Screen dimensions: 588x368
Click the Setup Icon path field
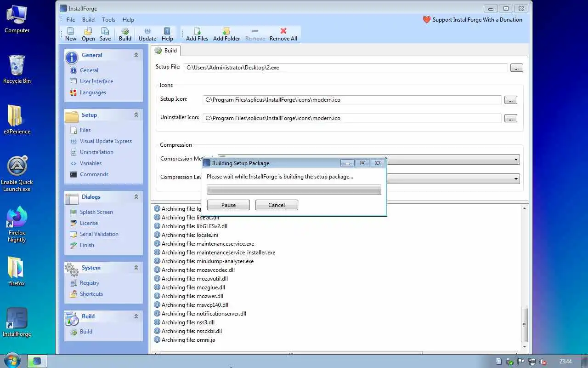pos(351,100)
